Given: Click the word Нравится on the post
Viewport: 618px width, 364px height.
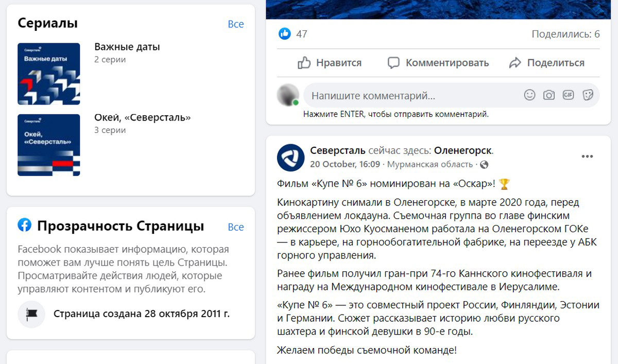Looking at the screenshot, I should [x=339, y=63].
